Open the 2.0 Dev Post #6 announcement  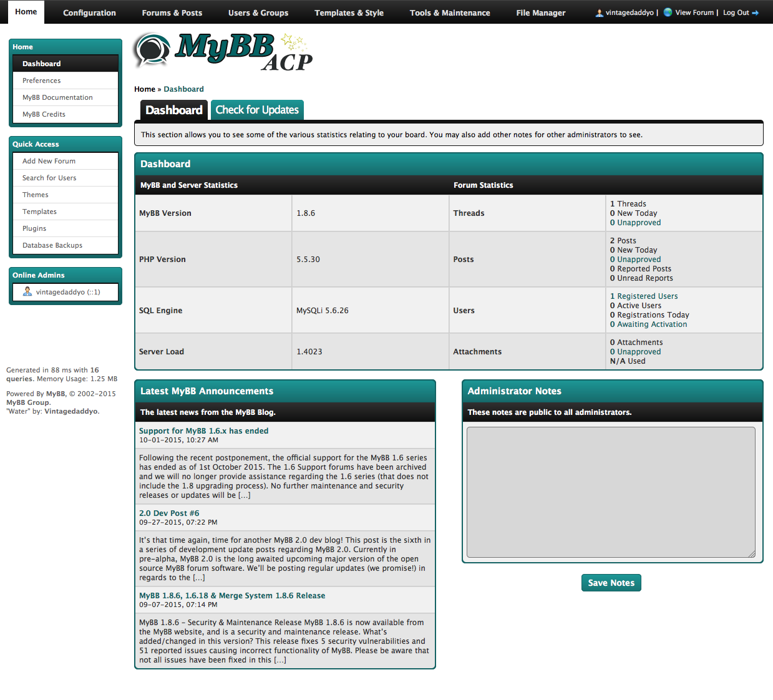pyautogui.click(x=169, y=513)
